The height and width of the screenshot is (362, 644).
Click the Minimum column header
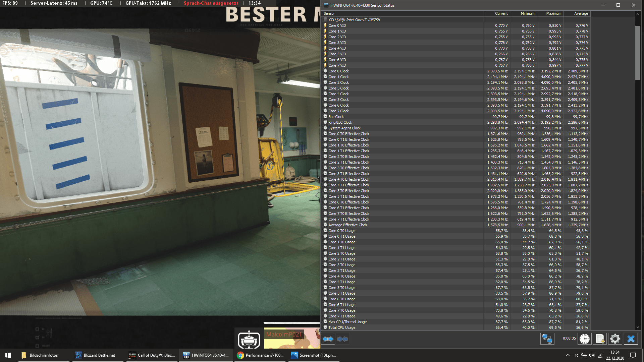coord(523,13)
